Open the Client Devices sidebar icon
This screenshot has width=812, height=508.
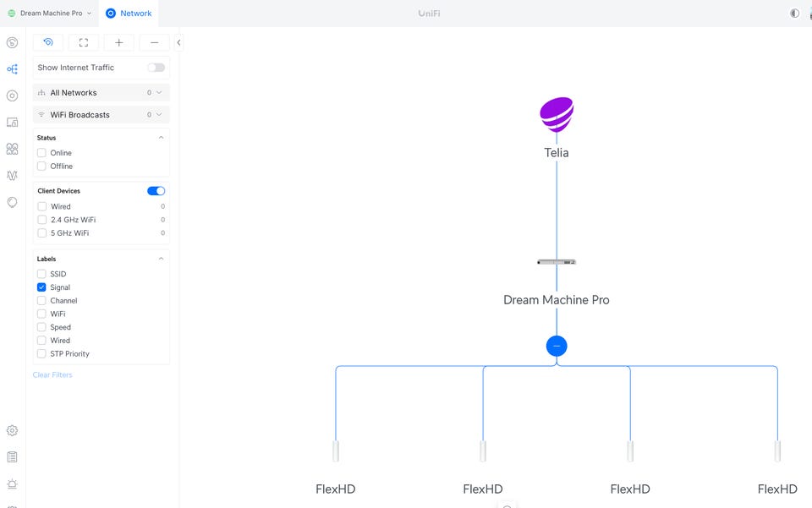coord(12,123)
